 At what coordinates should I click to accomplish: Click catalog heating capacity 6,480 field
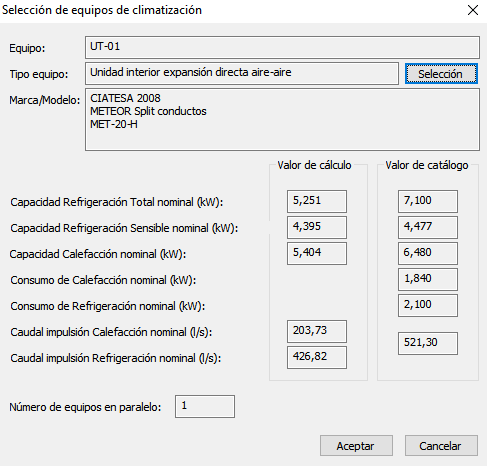(428, 253)
